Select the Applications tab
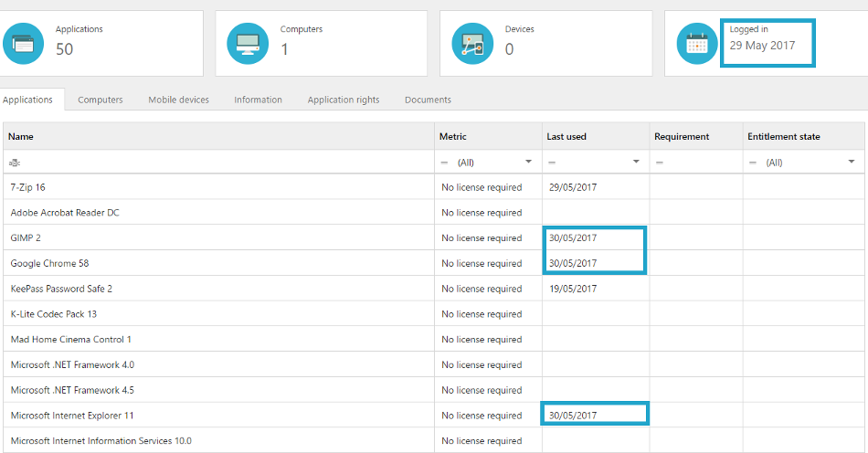 pos(27,100)
